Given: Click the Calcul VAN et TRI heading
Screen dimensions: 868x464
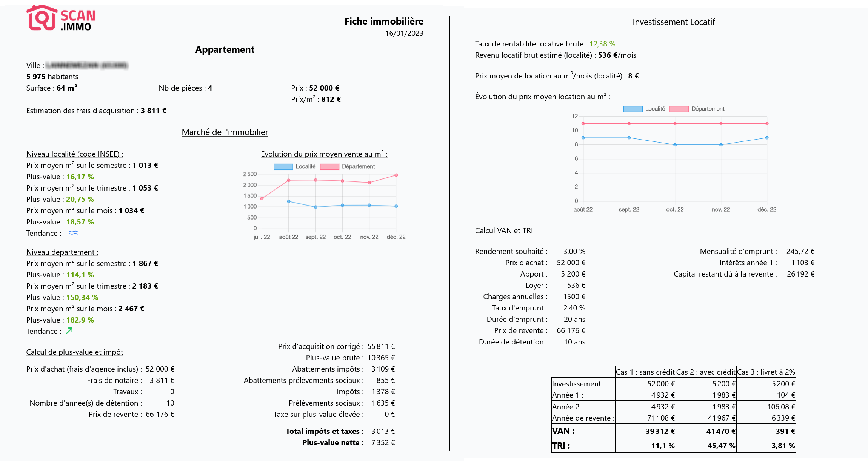Looking at the screenshot, I should pyautogui.click(x=504, y=230).
